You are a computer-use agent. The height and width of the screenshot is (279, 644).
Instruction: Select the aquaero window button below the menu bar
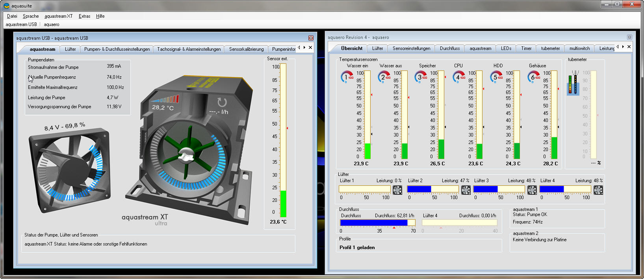[52, 24]
